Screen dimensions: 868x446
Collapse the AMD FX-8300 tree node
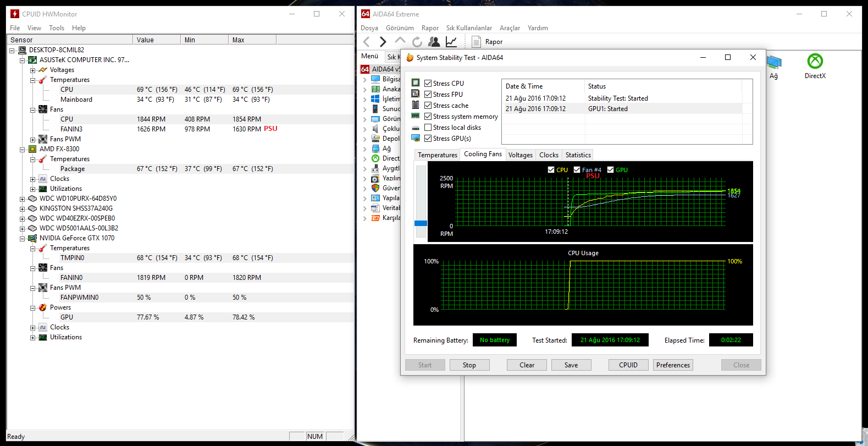[x=22, y=149]
